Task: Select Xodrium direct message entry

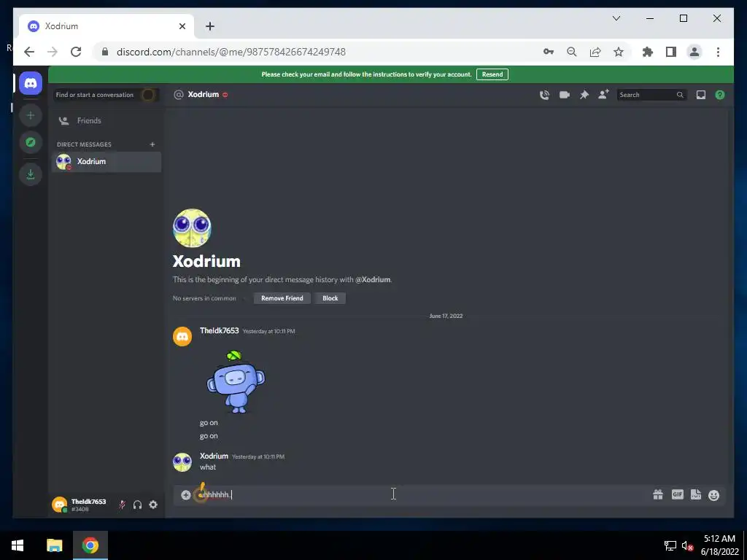Action: pyautogui.click(x=107, y=161)
